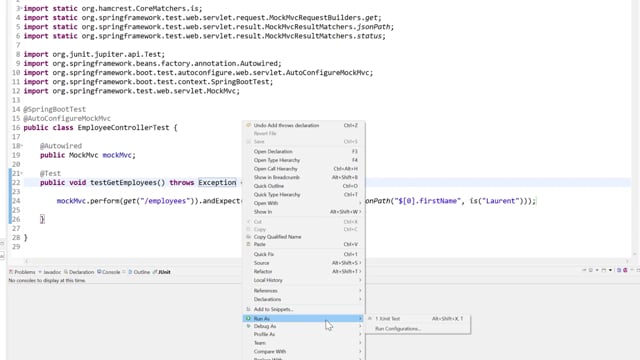Switch to the Problems tab
Viewport: 640px width, 360px height.
point(22,272)
